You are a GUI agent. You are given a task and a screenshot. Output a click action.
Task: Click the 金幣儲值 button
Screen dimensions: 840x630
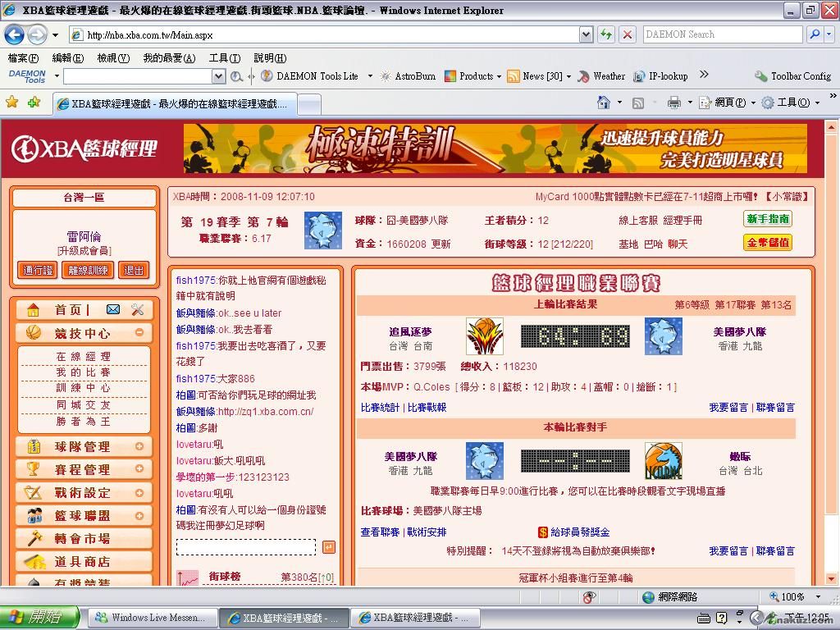click(768, 243)
